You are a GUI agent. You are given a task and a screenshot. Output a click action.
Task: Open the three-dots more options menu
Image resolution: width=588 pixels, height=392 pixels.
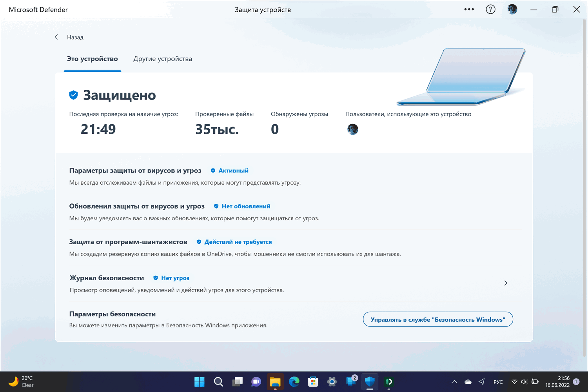tap(469, 9)
